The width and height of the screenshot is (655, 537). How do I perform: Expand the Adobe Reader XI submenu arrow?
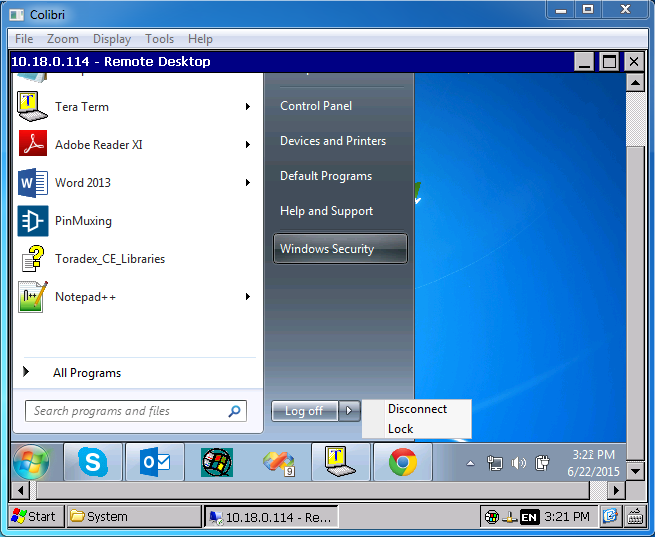(x=248, y=144)
